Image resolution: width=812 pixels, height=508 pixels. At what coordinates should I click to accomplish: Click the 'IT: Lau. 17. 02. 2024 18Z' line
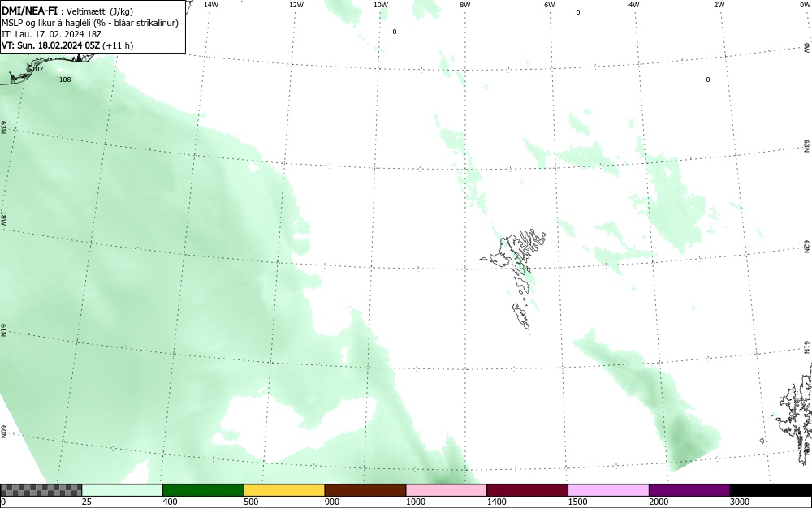point(52,34)
